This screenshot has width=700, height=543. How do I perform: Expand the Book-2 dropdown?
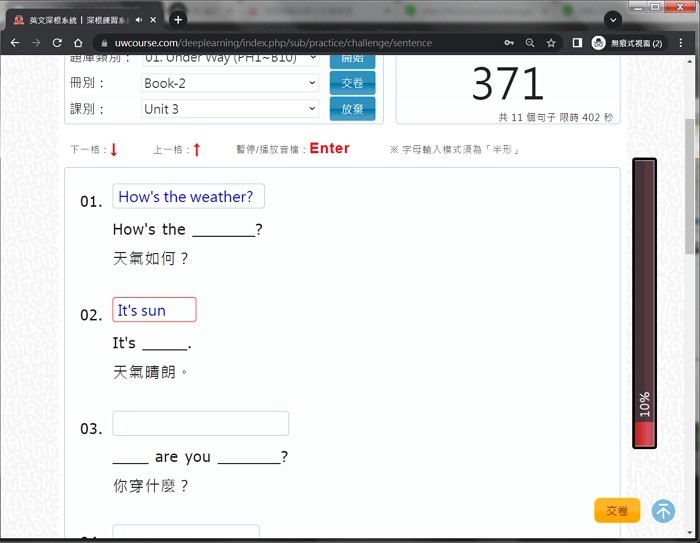point(229,83)
